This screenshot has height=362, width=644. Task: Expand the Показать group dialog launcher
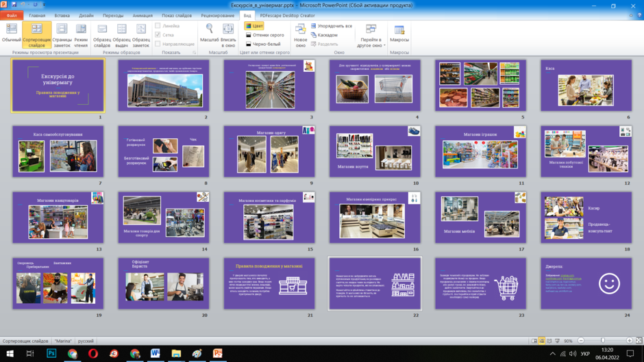pyautogui.click(x=195, y=53)
